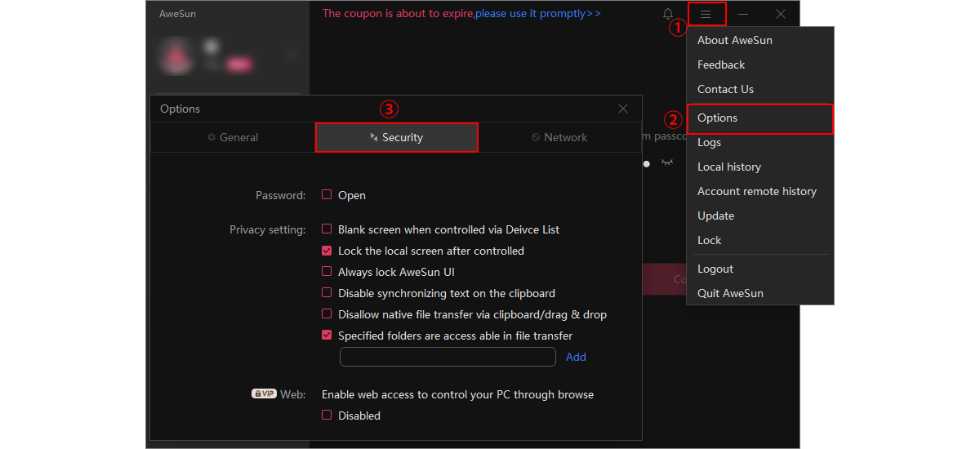This screenshot has width=980, height=449.
Task: Open Options from the menu
Action: point(759,118)
